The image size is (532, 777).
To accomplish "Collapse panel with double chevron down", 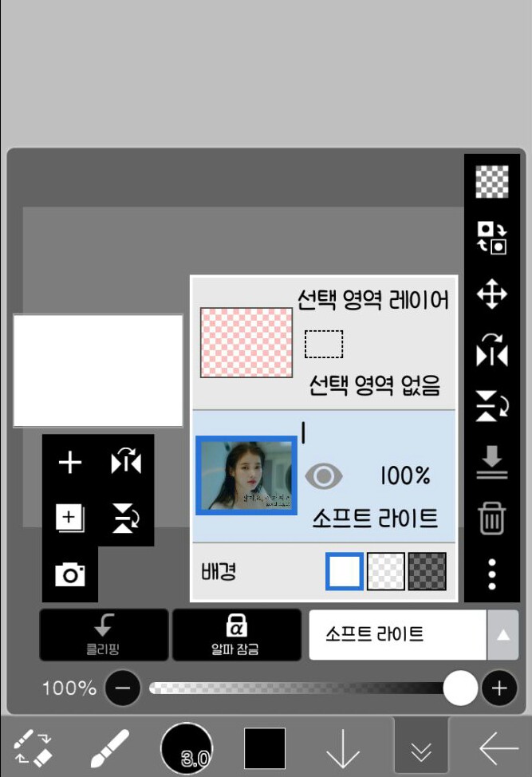I will 420,750.
